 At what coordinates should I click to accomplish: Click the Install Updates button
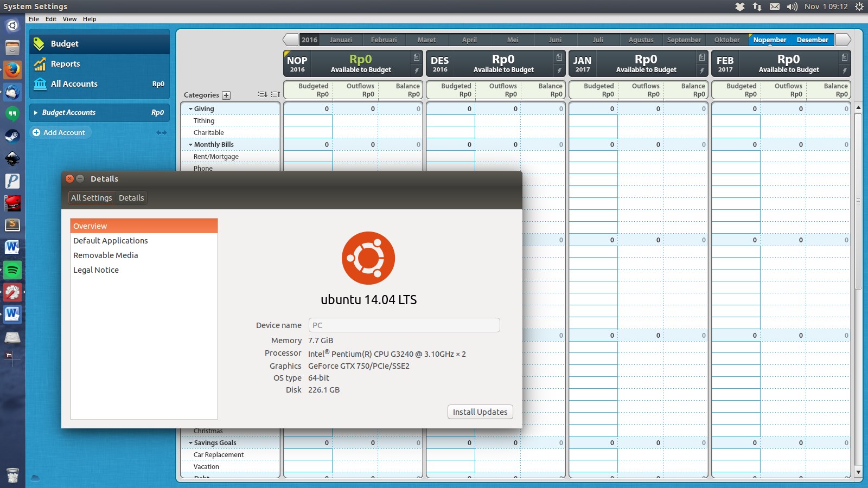click(x=480, y=412)
